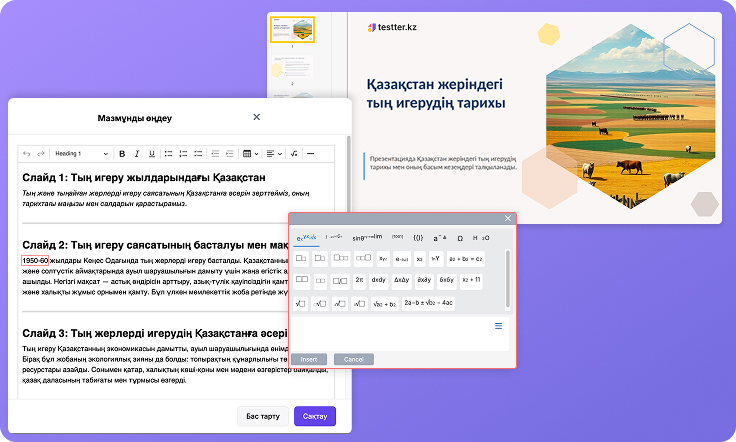Select the matrix templates tab
Image resolution: width=736 pixels, height=442 pixels.
(398, 237)
